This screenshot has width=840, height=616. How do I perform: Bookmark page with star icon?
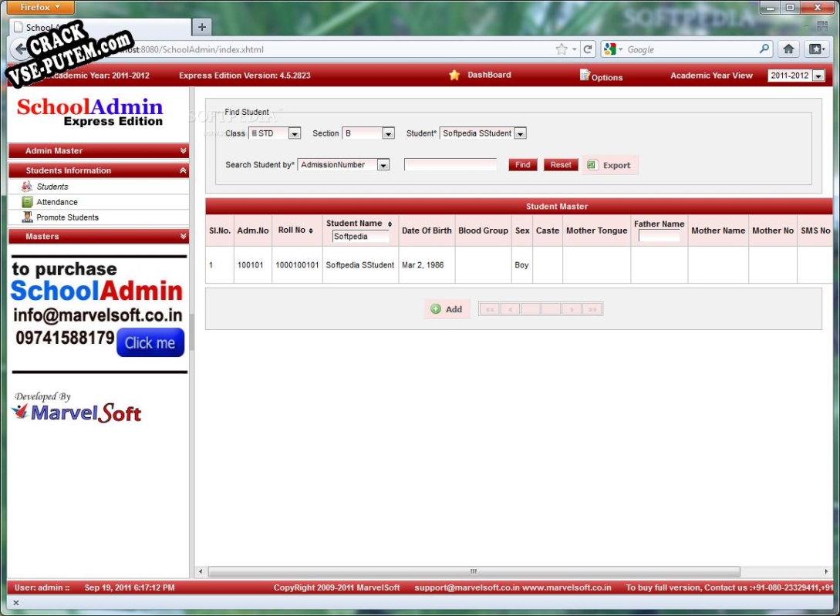tap(561, 49)
